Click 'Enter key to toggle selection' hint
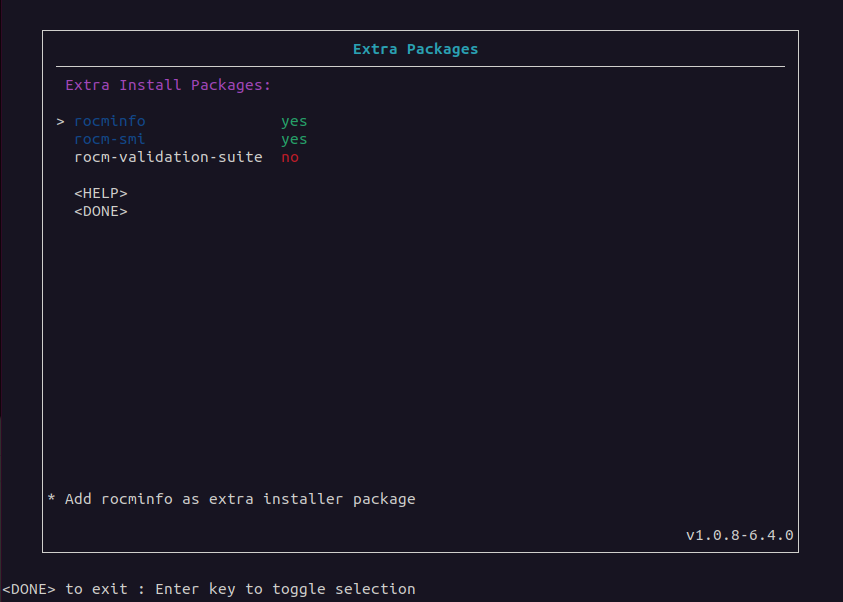 pos(285,589)
